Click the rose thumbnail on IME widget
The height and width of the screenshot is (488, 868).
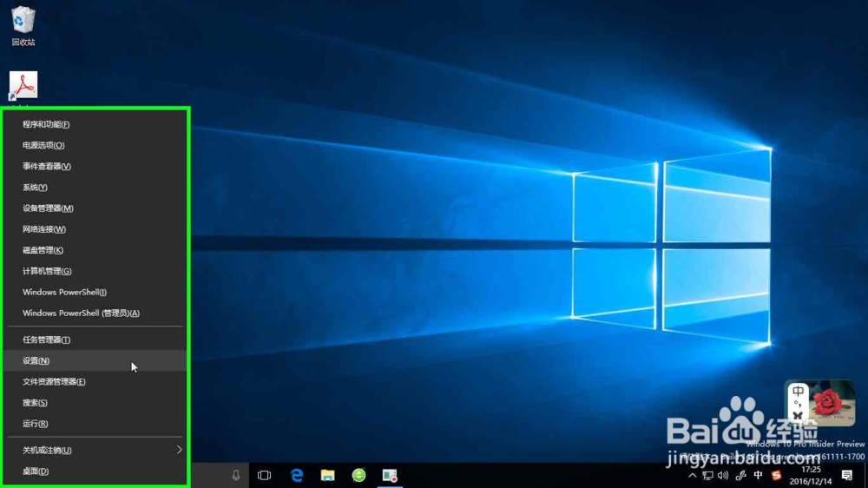(x=831, y=403)
